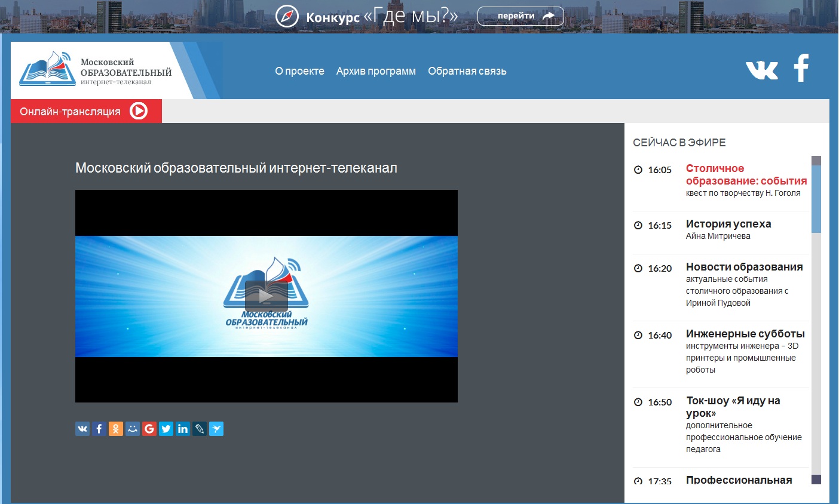Click the schedule scrollbar thumb
This screenshot has width=839, height=504.
click(816, 199)
